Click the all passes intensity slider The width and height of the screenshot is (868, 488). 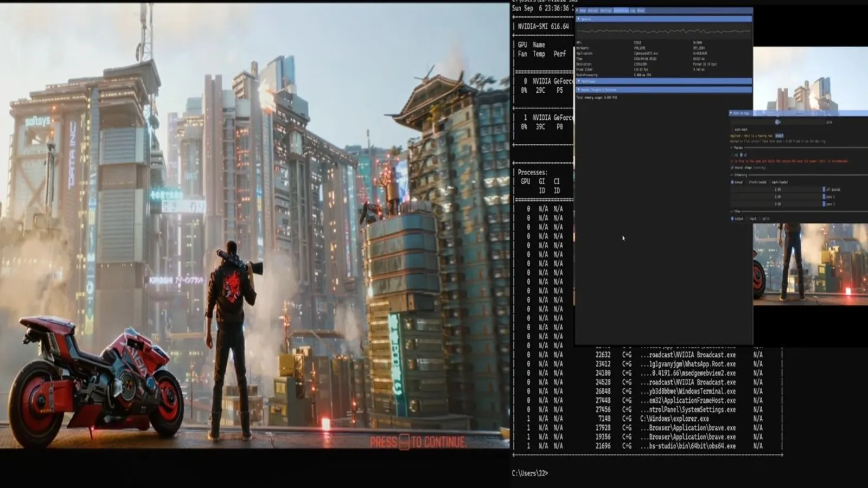pos(777,189)
